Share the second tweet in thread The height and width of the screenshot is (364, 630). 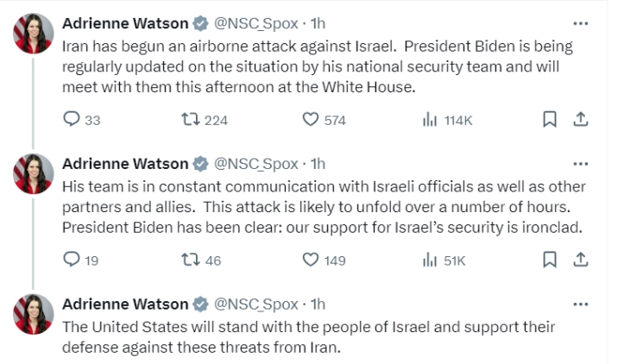point(581,260)
